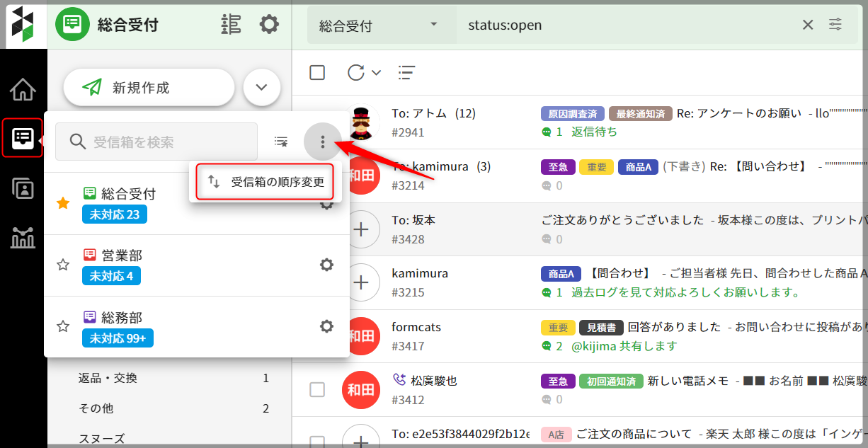This screenshot has width=868, height=448.
Task: Open the contacts icon in sidebar
Action: 23,189
